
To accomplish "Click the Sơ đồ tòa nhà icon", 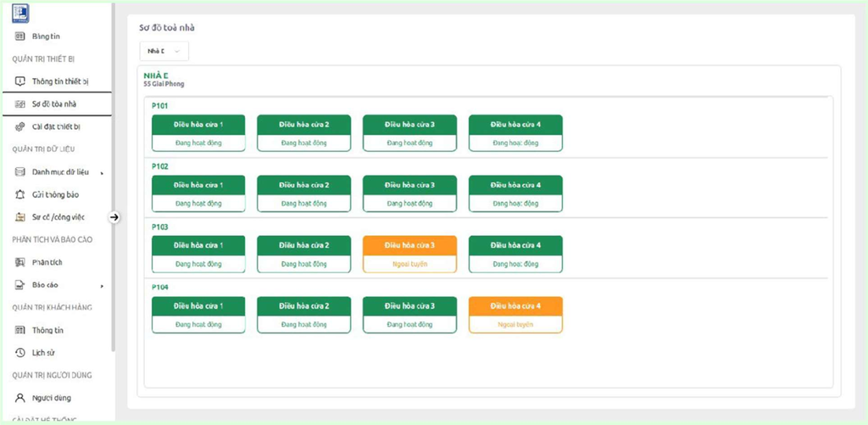I will pyautogui.click(x=20, y=104).
